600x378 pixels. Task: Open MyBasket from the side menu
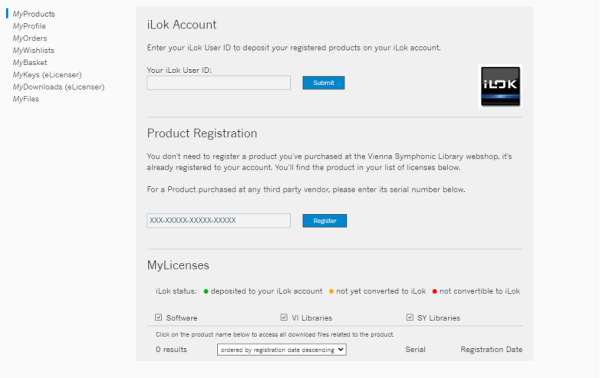30,62
